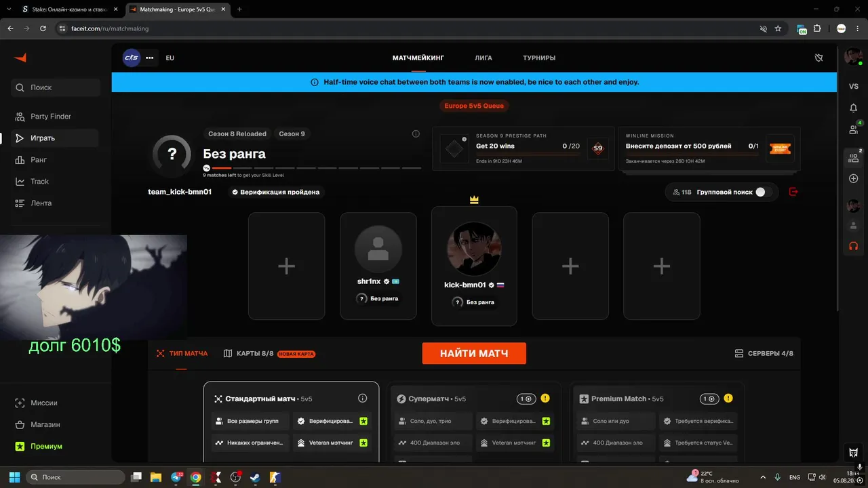Open Steam from the taskbar

256,477
